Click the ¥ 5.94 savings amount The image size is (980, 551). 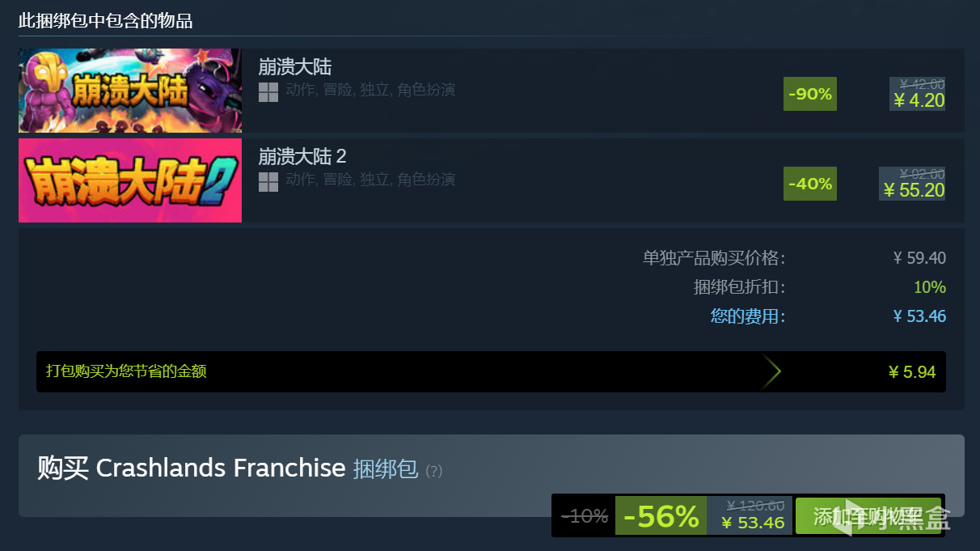point(912,372)
